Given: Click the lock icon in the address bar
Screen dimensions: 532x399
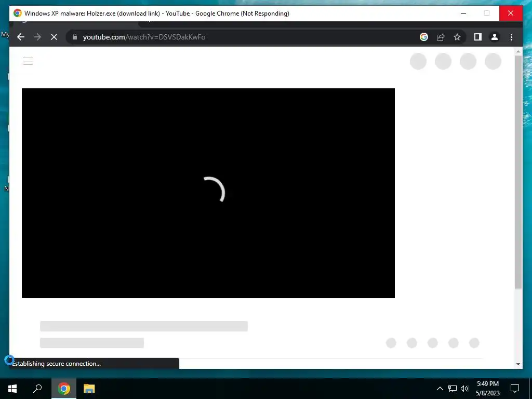Looking at the screenshot, I should 75,37.
